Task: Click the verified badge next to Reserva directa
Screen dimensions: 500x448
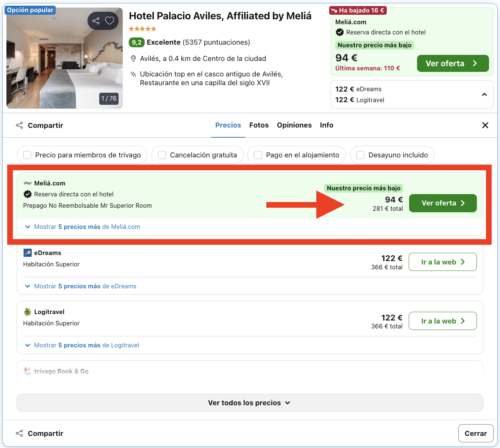Action: (x=27, y=194)
